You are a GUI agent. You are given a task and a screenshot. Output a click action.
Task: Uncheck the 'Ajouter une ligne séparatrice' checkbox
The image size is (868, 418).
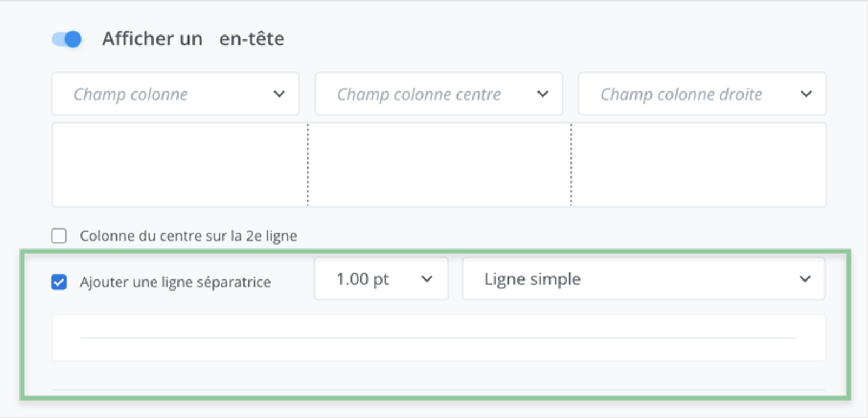pos(59,282)
